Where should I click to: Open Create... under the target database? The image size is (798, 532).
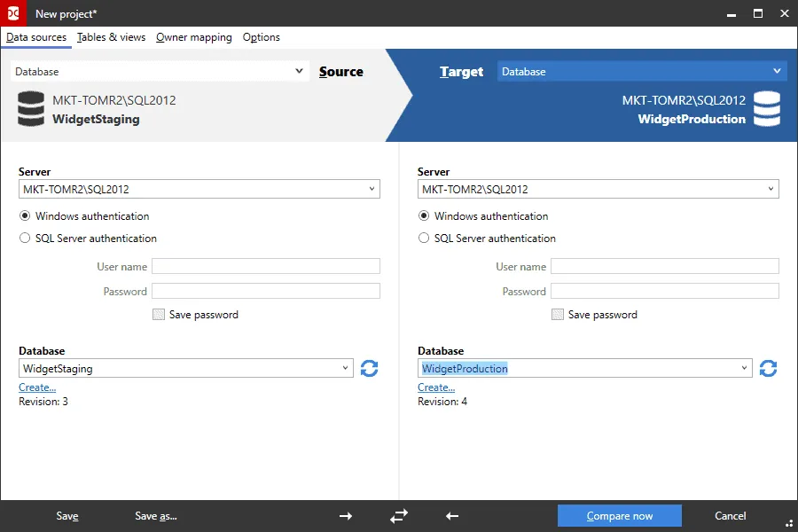(436, 387)
